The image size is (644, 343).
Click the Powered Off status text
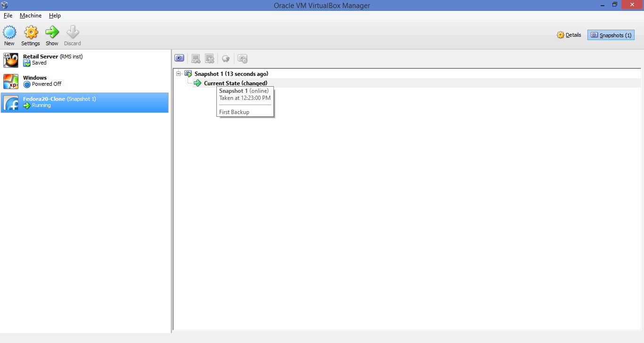(47, 84)
